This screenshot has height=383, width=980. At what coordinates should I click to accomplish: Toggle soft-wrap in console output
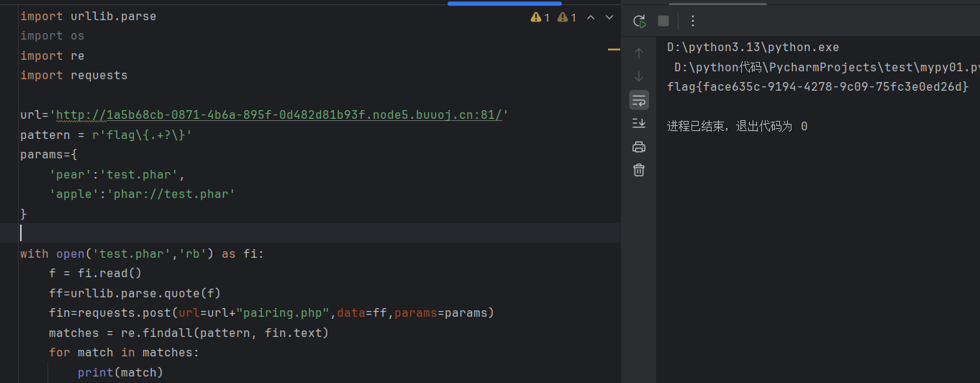[639, 99]
